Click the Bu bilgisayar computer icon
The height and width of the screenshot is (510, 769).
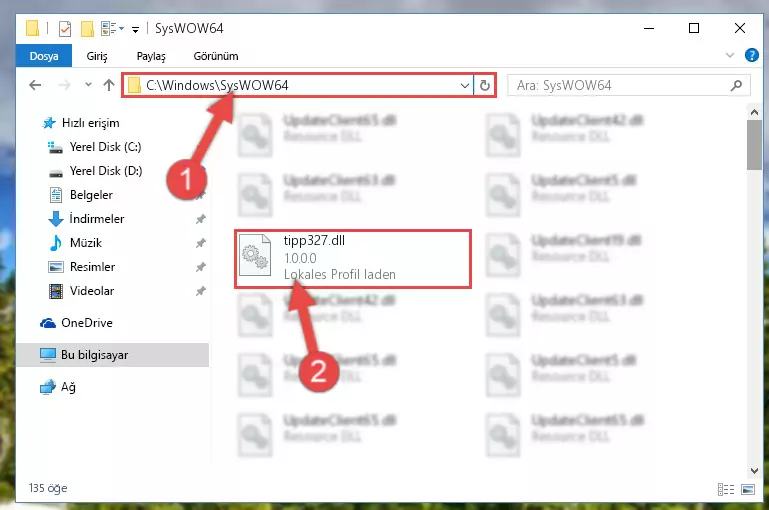pos(48,355)
